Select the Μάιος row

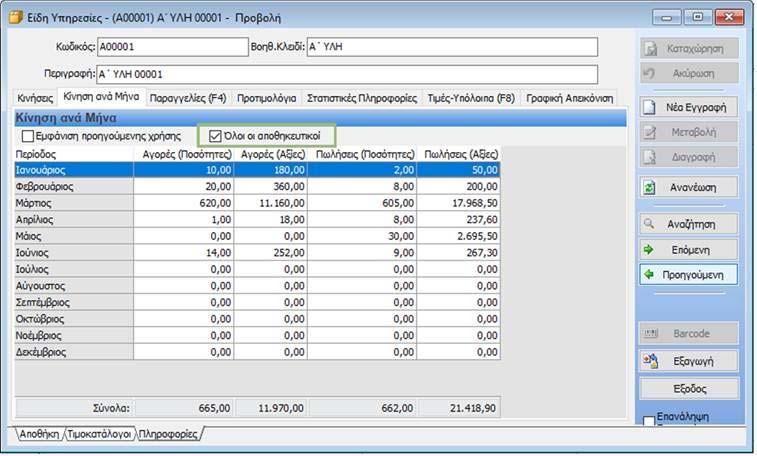tap(257, 236)
